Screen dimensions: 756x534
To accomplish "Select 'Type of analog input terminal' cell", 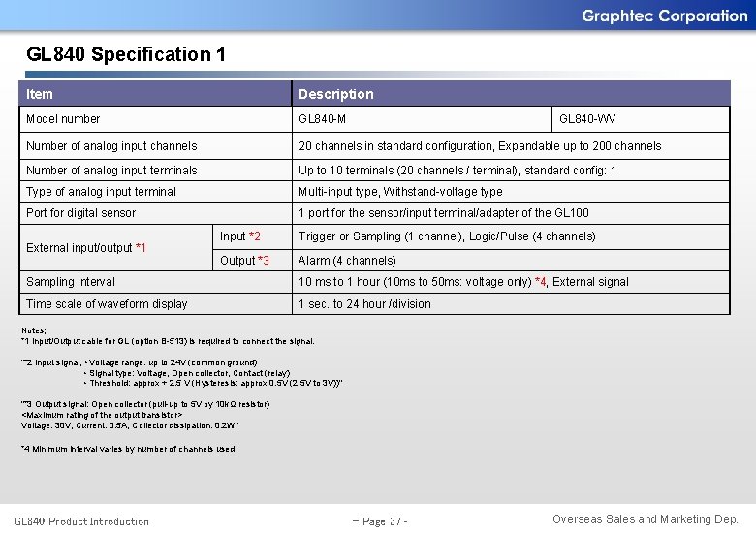I will (x=155, y=191).
